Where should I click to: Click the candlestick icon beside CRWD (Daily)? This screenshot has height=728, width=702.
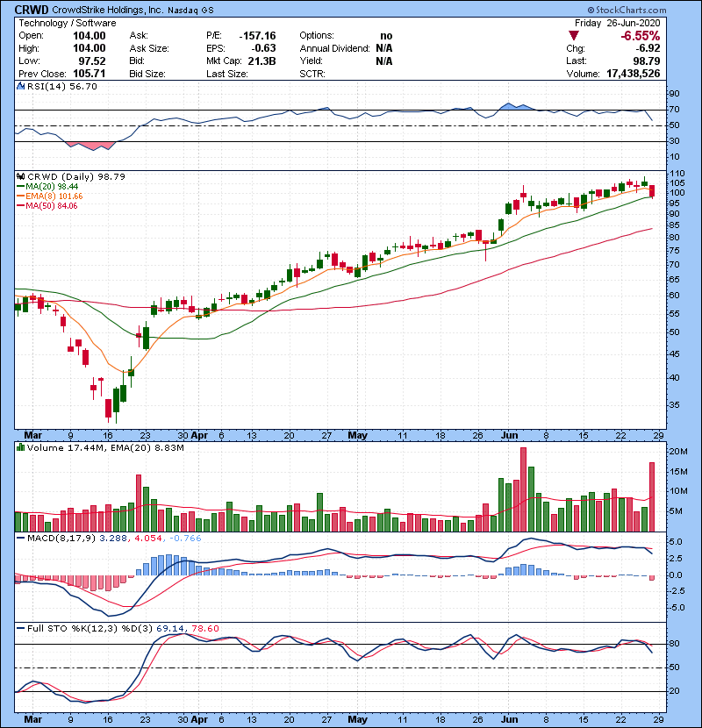[x=20, y=176]
